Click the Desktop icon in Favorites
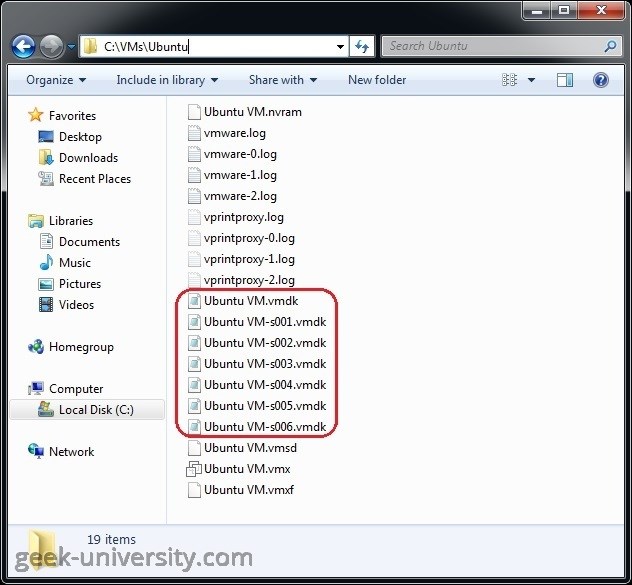 pyautogui.click(x=46, y=137)
